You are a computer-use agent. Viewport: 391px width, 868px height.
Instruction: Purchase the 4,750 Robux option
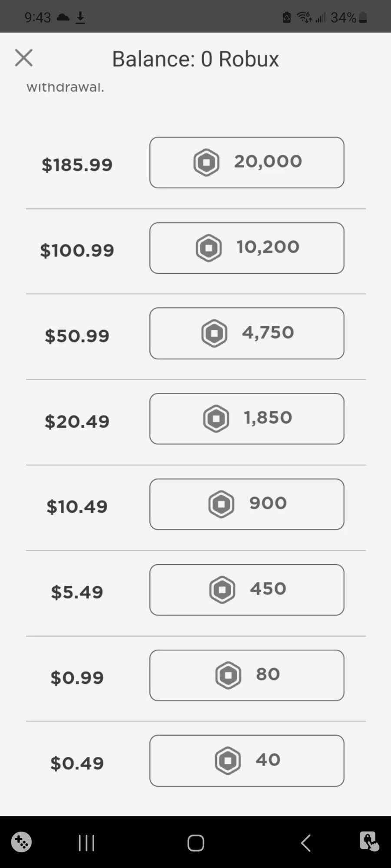[246, 333]
